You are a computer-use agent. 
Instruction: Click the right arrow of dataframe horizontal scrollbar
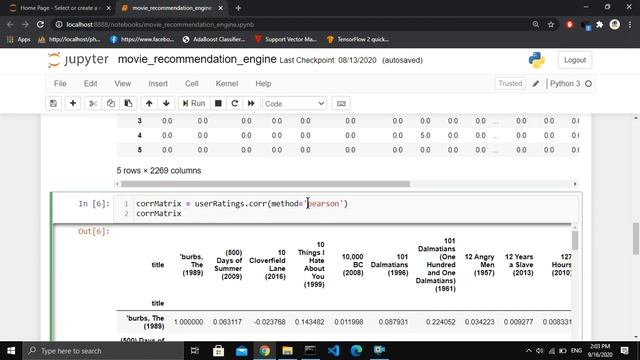(x=575, y=184)
